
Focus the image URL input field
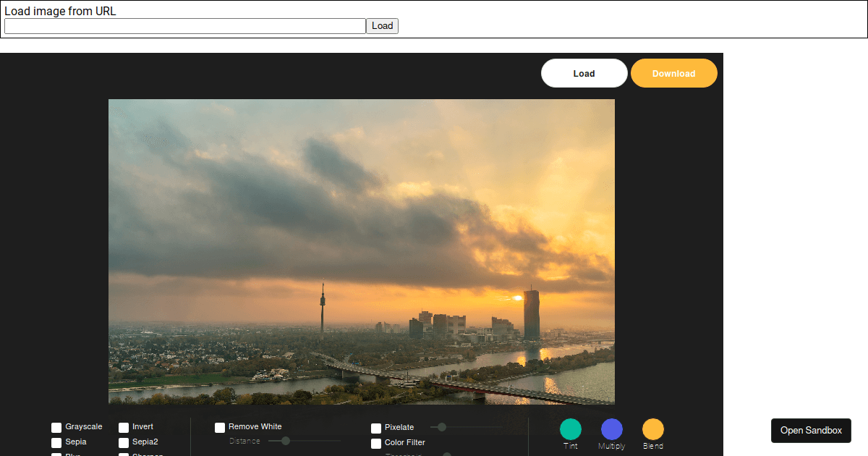tap(185, 26)
